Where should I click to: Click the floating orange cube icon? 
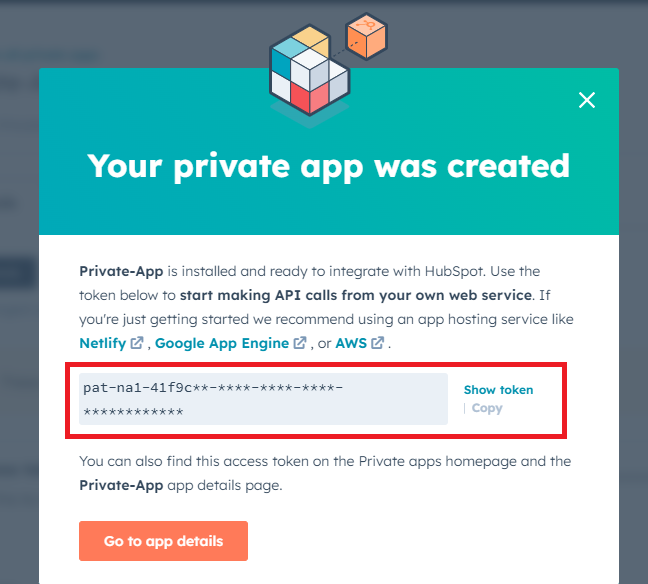click(365, 37)
